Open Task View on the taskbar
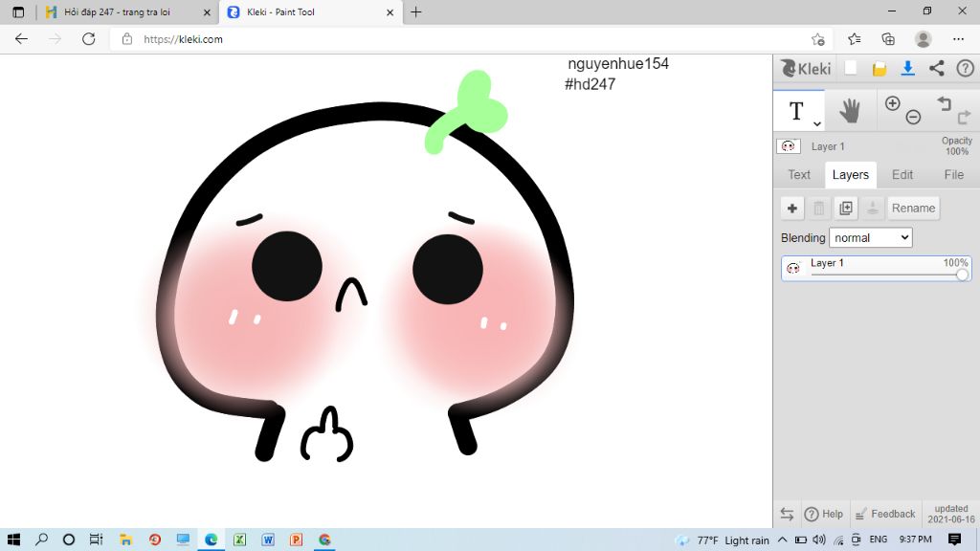Viewport: 980px width, 551px height. click(96, 540)
